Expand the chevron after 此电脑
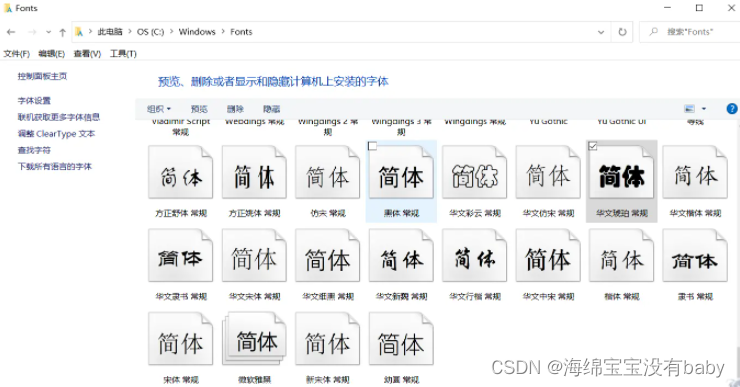The width and height of the screenshot is (740, 387). point(130,32)
